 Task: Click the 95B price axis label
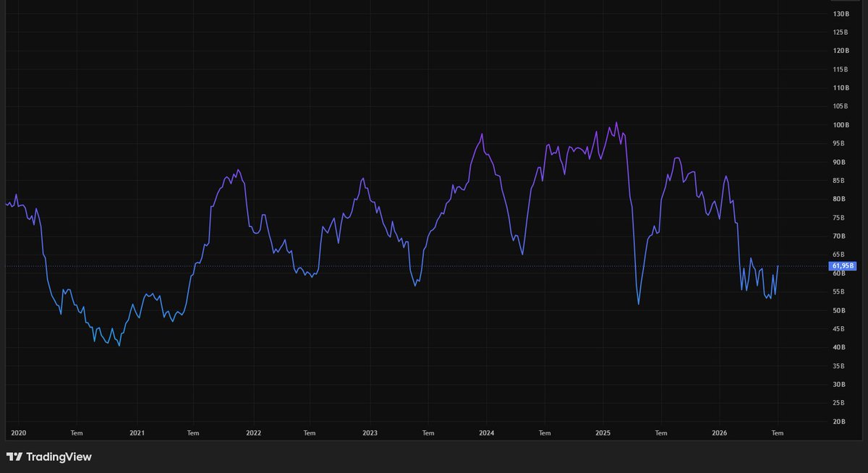[839, 143]
